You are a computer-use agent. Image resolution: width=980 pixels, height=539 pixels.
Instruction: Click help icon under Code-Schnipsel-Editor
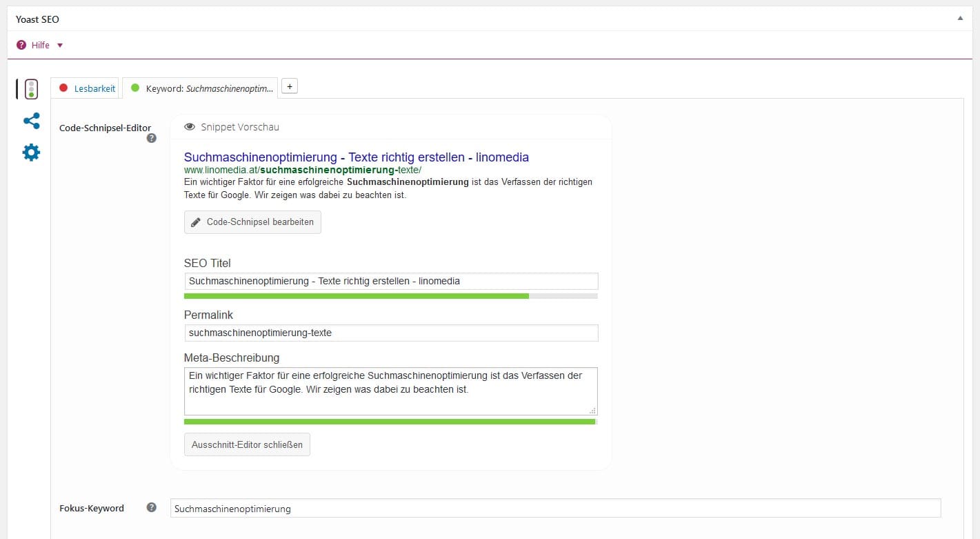[x=152, y=138]
